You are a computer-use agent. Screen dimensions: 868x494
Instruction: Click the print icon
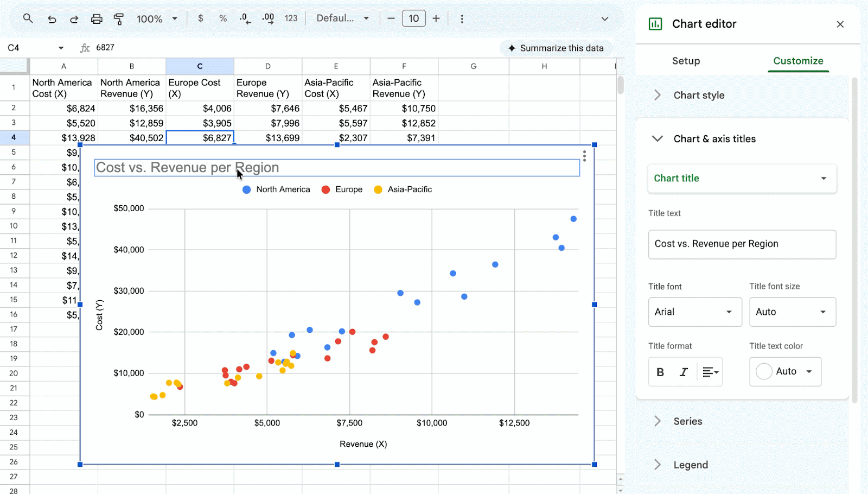97,19
